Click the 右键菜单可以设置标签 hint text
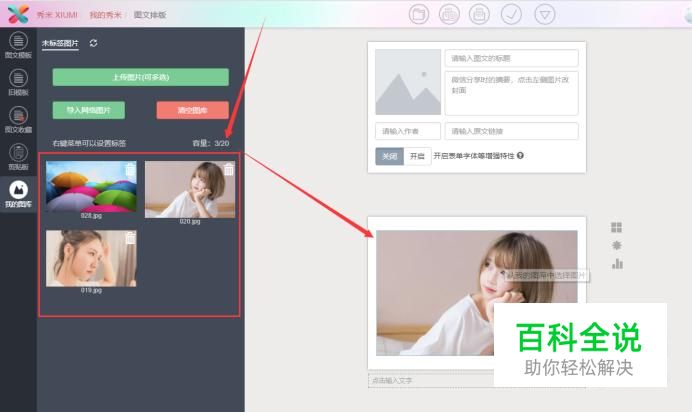The width and height of the screenshot is (692, 412). (89, 143)
